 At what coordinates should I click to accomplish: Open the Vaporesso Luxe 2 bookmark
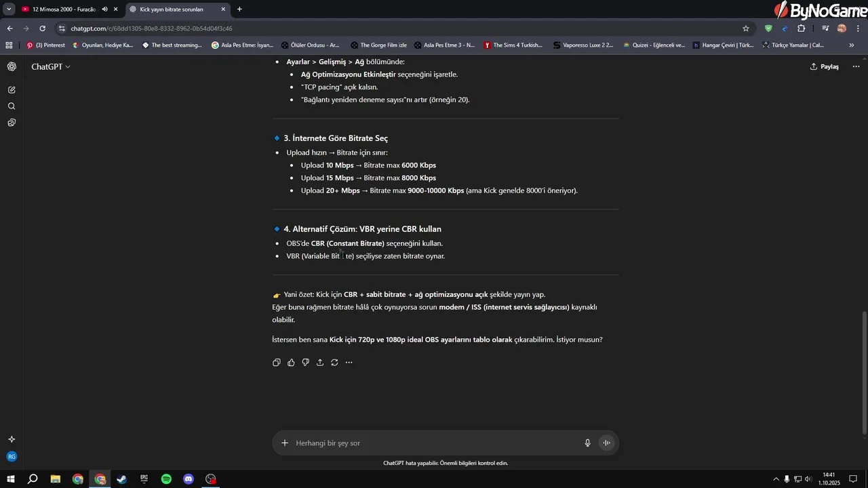point(583,45)
